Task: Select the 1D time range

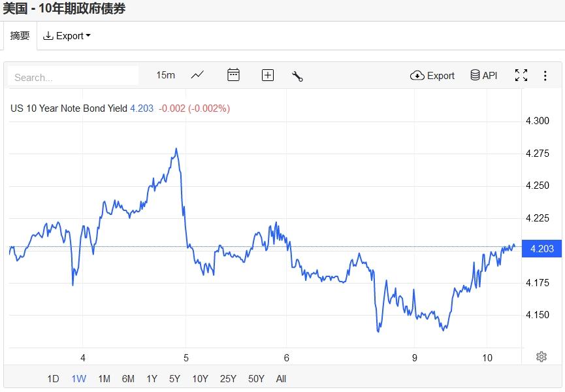Action: [x=53, y=379]
